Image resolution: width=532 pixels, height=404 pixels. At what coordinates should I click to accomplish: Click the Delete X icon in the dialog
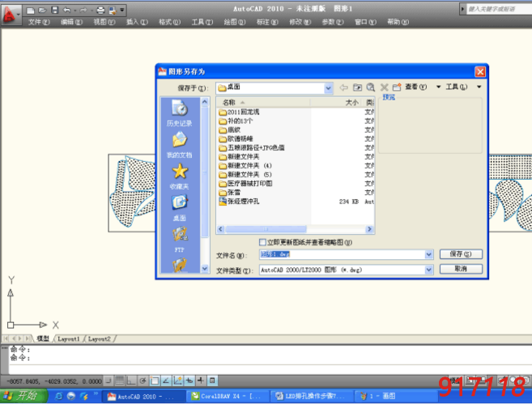[384, 87]
